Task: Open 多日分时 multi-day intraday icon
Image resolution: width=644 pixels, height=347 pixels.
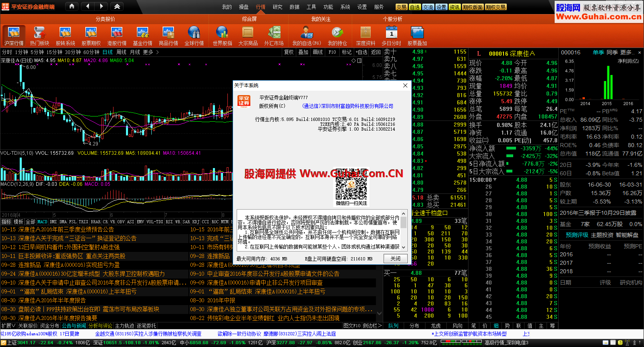Action: [391, 36]
